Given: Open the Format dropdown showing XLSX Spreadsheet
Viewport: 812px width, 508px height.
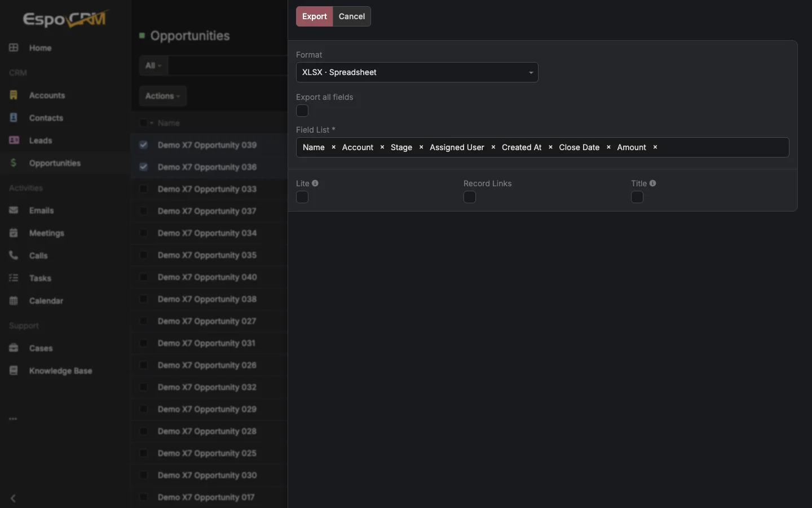Looking at the screenshot, I should tap(417, 72).
